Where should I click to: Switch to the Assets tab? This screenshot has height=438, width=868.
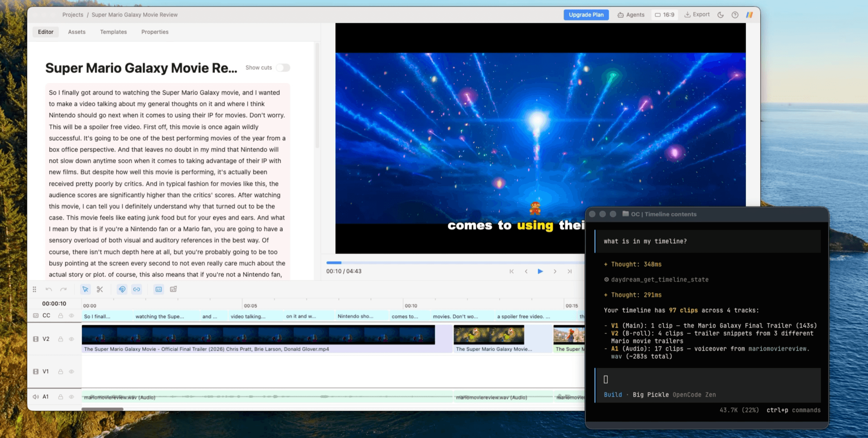tap(77, 32)
